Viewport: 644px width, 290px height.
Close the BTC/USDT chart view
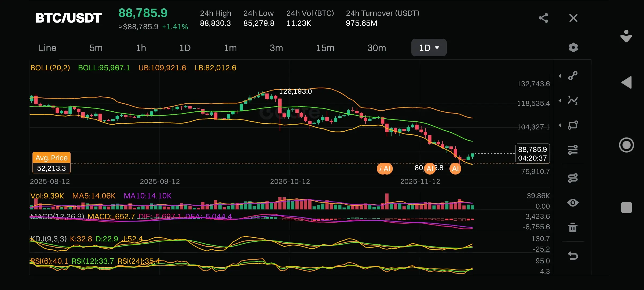(x=573, y=18)
